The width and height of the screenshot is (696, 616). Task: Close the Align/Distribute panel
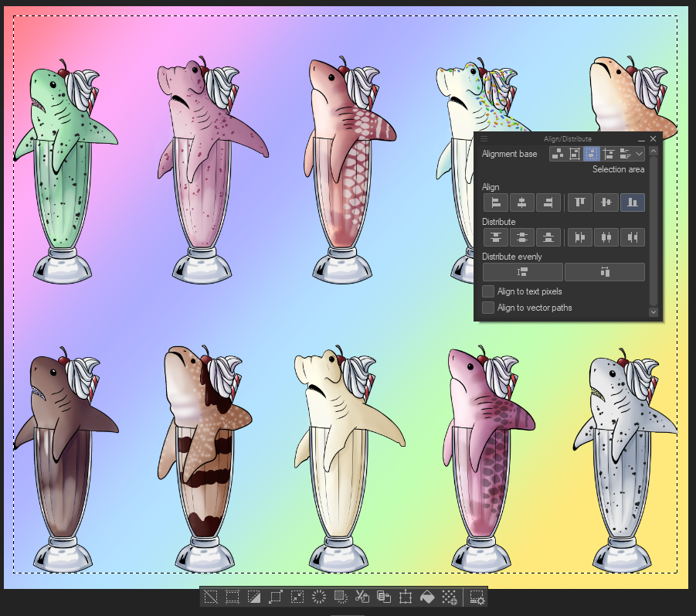click(653, 139)
